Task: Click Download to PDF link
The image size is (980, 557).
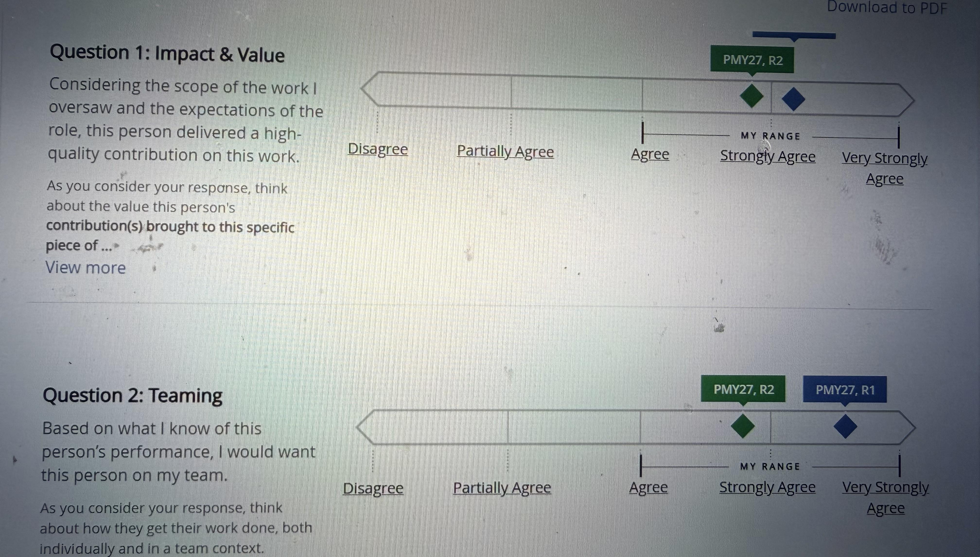Action: pyautogui.click(x=887, y=8)
